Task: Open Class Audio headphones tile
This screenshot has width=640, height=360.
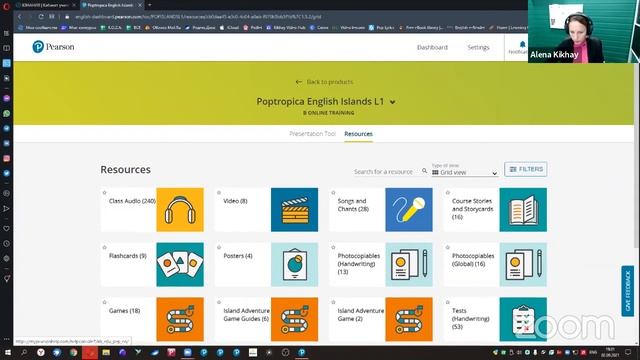Action: click(180, 210)
